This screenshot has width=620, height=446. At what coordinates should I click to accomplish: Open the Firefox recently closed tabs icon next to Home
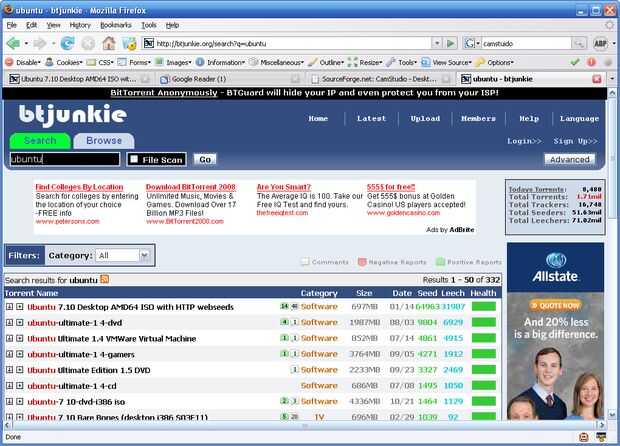(x=129, y=43)
